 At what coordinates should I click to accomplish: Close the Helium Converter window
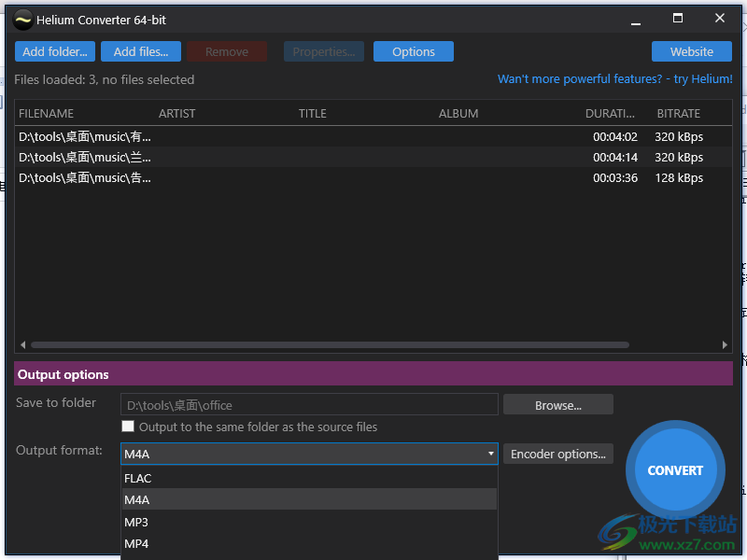pyautogui.click(x=719, y=19)
